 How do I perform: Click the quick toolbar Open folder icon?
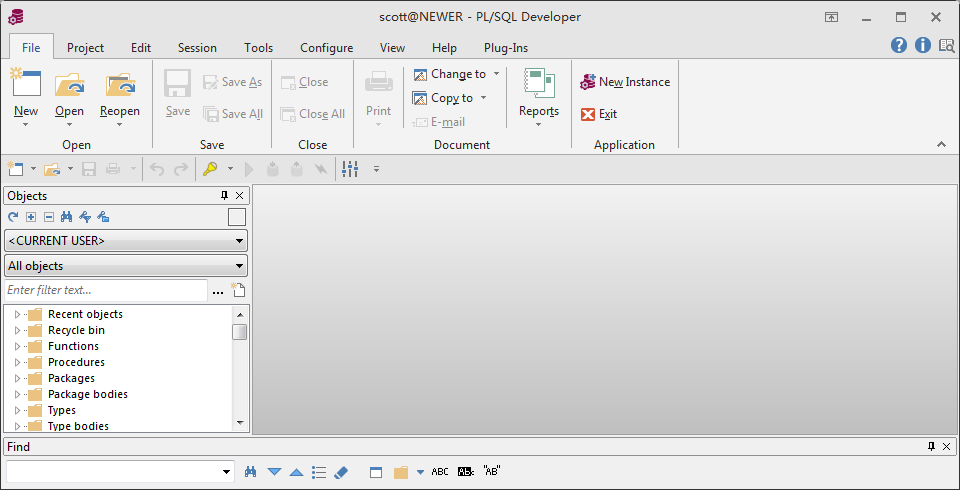(x=53, y=168)
